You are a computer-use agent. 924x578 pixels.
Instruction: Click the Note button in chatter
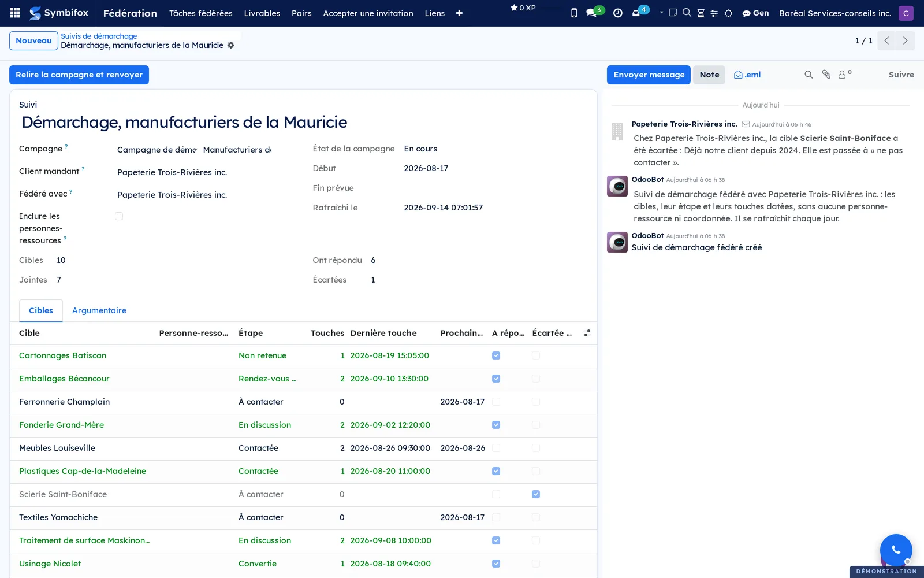(x=709, y=75)
